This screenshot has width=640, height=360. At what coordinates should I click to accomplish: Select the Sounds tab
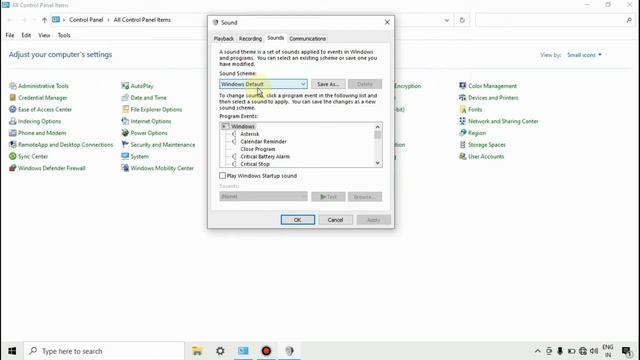click(x=276, y=38)
